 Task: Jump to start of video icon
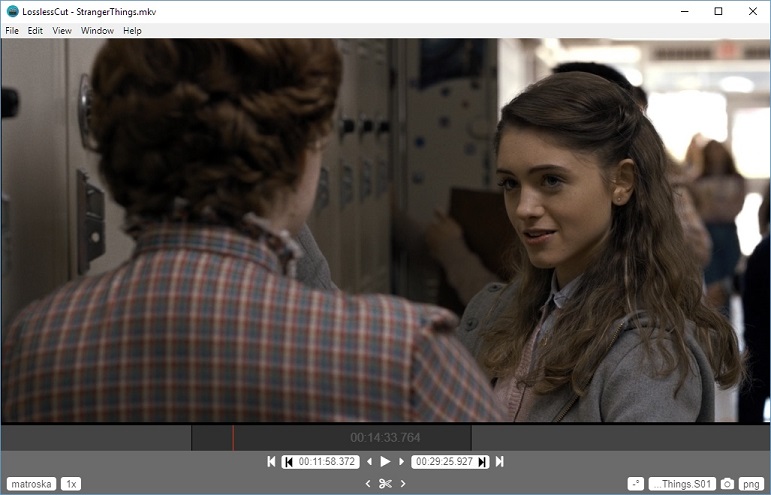(x=271, y=462)
